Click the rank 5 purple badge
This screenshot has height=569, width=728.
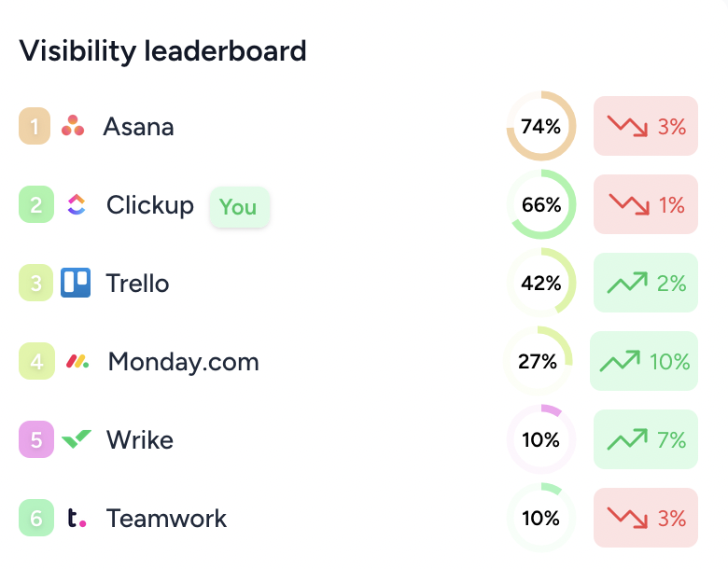(36, 439)
